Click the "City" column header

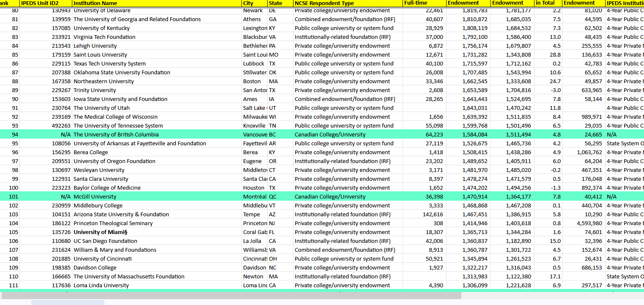click(255, 3)
